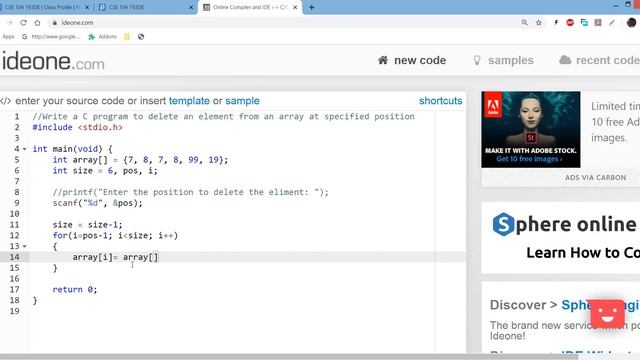Click the forward navigation arrow
Viewport: 640px width, 360px height.
[10, 23]
